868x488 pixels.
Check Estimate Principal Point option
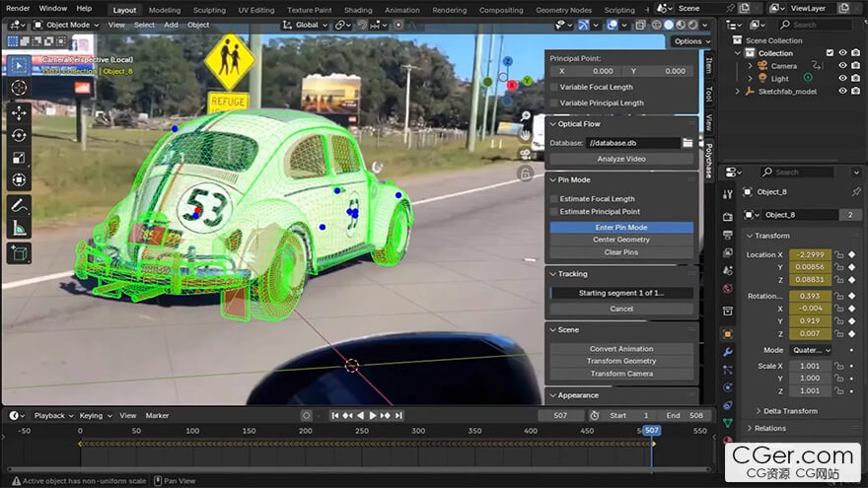click(x=554, y=212)
